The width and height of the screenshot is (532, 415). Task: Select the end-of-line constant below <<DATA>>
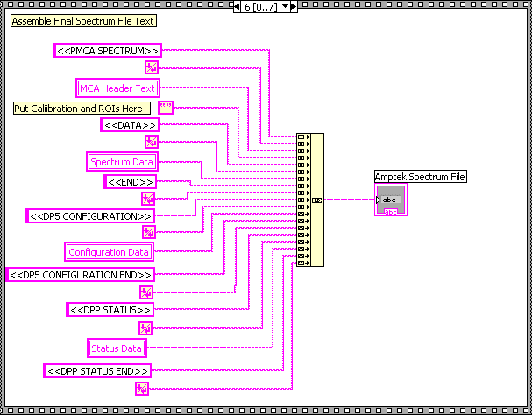(151, 141)
